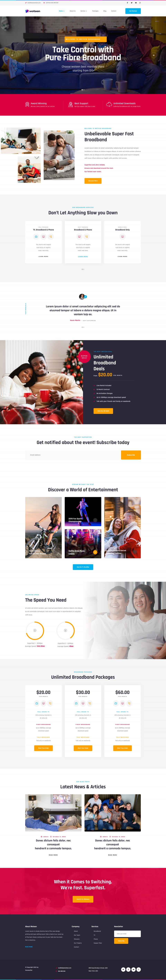The width and height of the screenshot is (166, 980).
Task: Expand the Home menu dropdown
Action: (x=62, y=11)
